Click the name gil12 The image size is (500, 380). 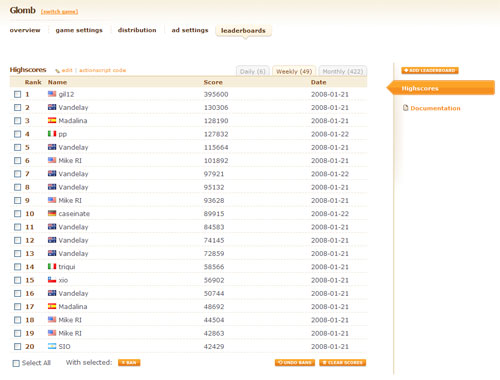coord(66,94)
